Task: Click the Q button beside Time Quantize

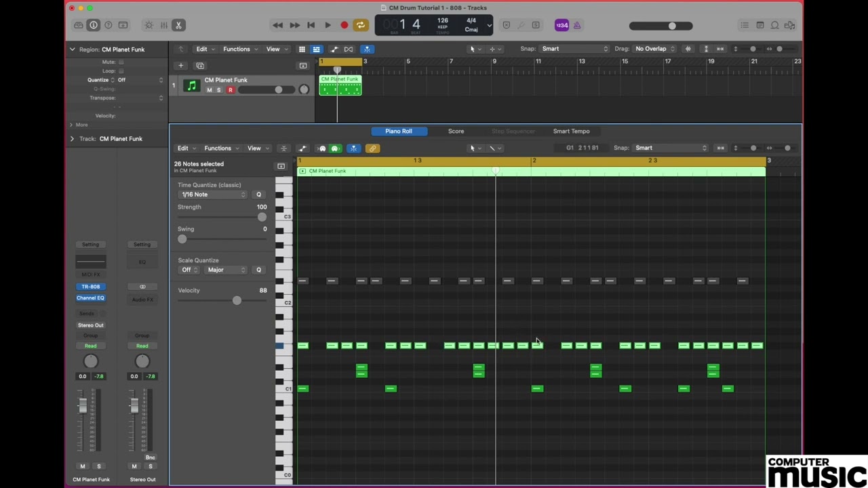Action: 258,195
